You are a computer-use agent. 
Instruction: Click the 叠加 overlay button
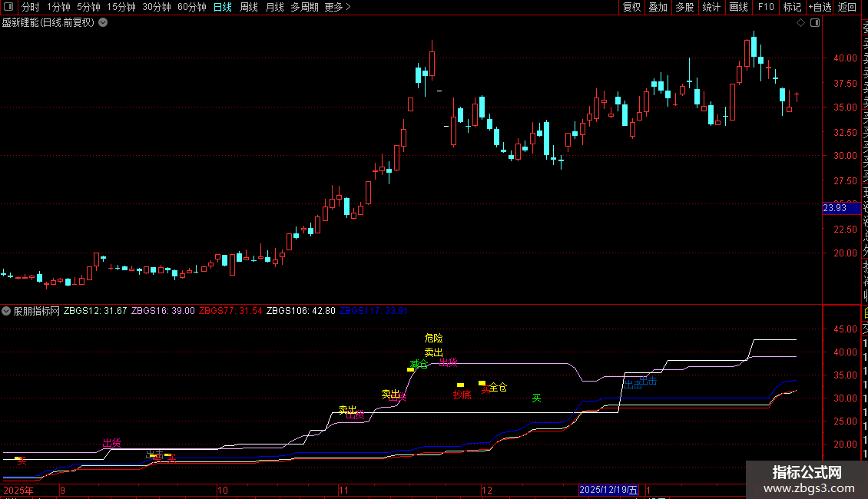coord(658,7)
